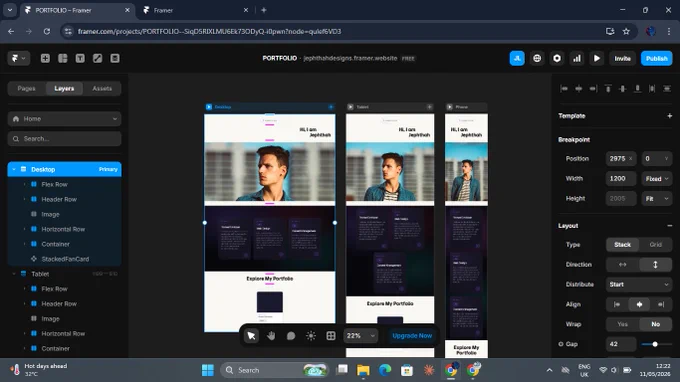The height and width of the screenshot is (382, 680).
Task: Open Height Fit sizing dropdown
Action: (657, 199)
